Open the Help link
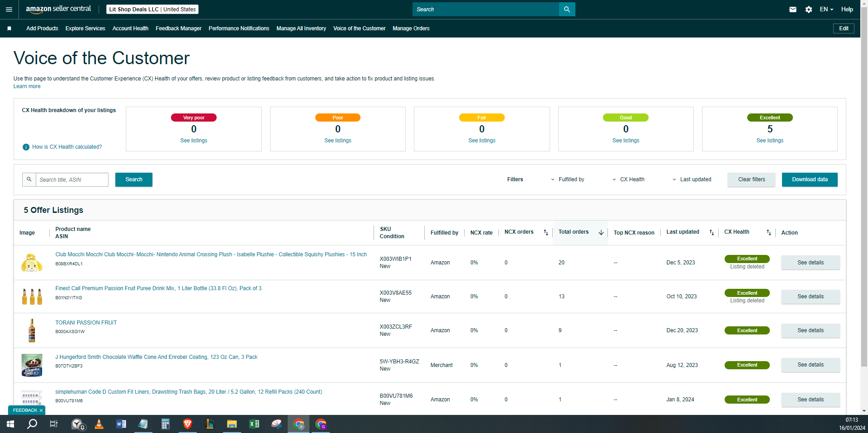The width and height of the screenshot is (868, 433). click(847, 9)
